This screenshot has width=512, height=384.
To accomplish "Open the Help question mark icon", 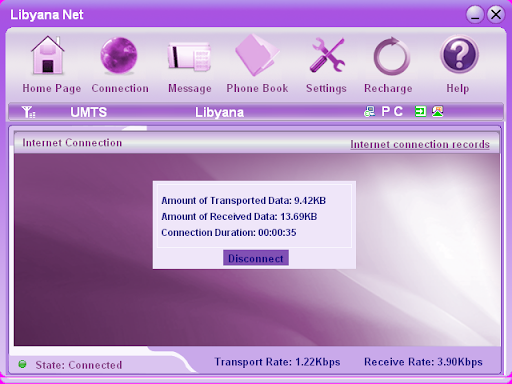I will click(459, 54).
